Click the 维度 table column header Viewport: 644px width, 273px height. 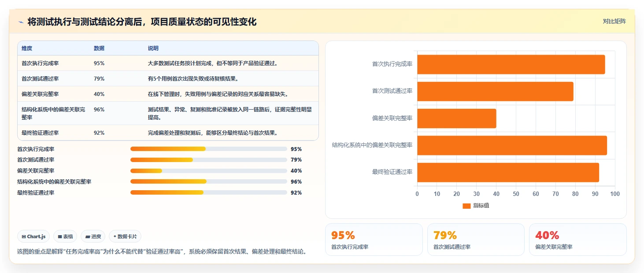point(27,48)
